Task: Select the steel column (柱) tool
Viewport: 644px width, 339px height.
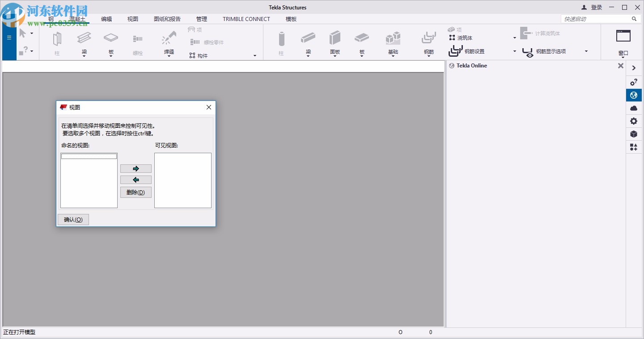Action: point(57,42)
